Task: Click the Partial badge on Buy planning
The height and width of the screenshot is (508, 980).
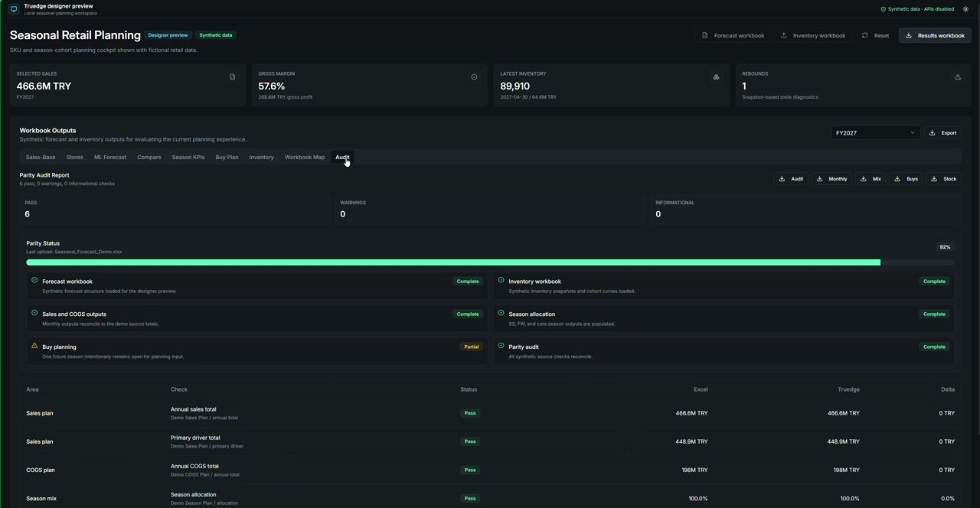Action: click(472, 347)
